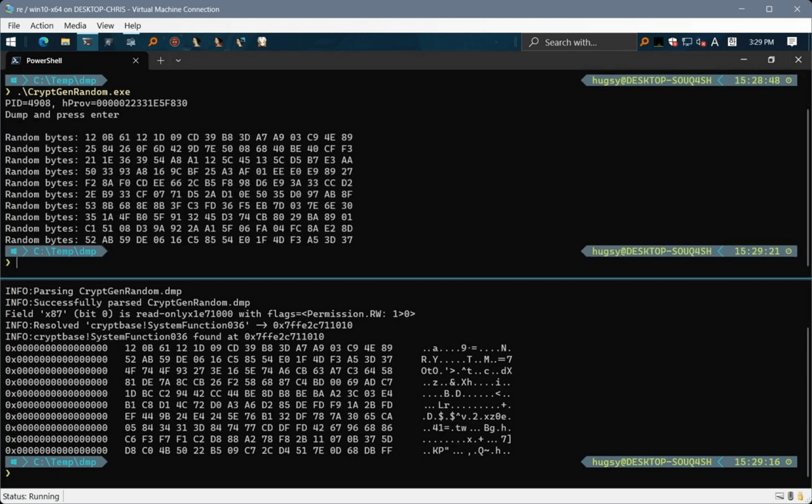Open the orange magnifier app in the taskbar
The image size is (812, 504).
pos(153,42)
